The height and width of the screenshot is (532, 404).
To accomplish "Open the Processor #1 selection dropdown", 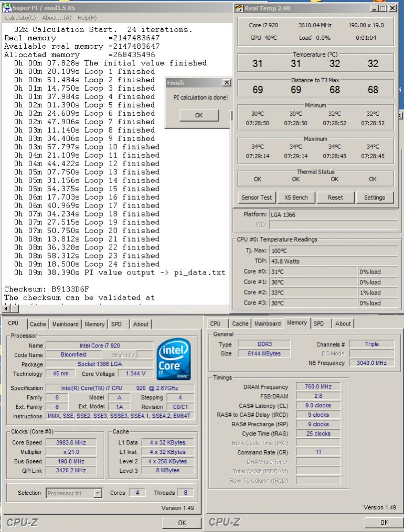I will (x=98, y=493).
